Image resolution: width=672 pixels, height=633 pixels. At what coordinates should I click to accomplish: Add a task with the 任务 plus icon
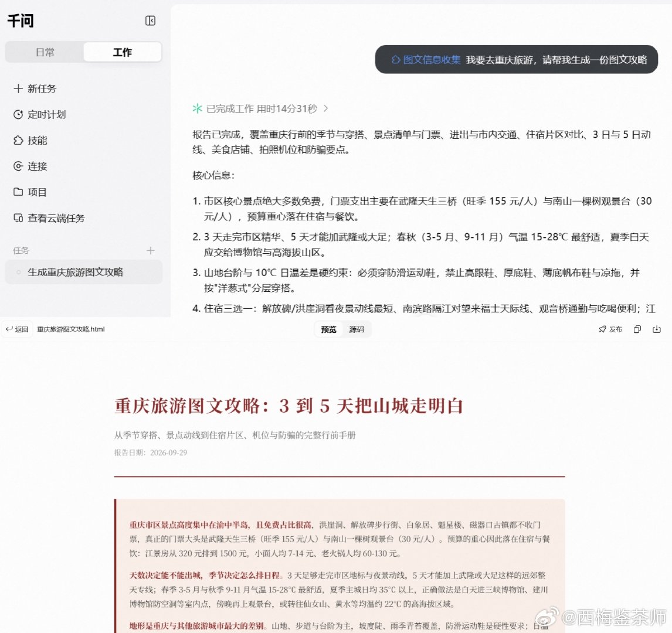[151, 250]
